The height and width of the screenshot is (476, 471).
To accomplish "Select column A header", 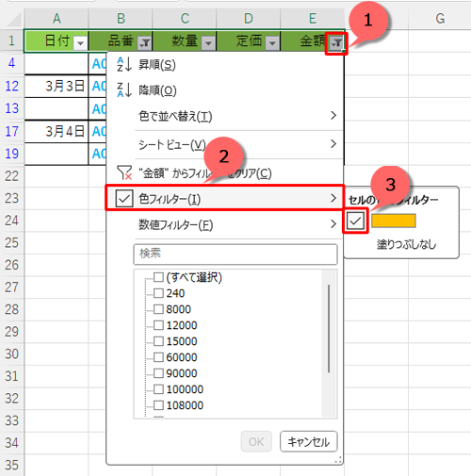I will (57, 19).
